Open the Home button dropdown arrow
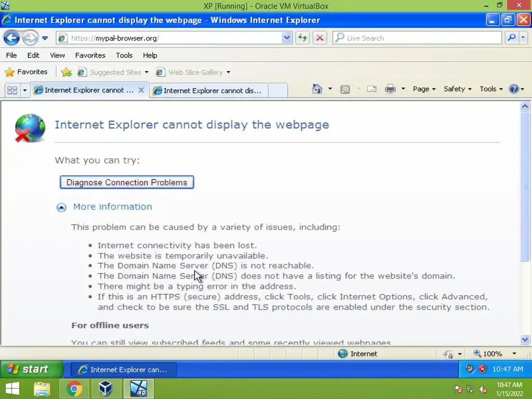532x399 pixels. click(x=330, y=89)
